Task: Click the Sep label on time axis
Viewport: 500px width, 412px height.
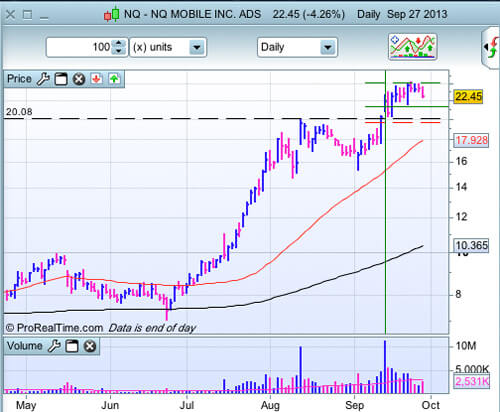Action: 354,405
